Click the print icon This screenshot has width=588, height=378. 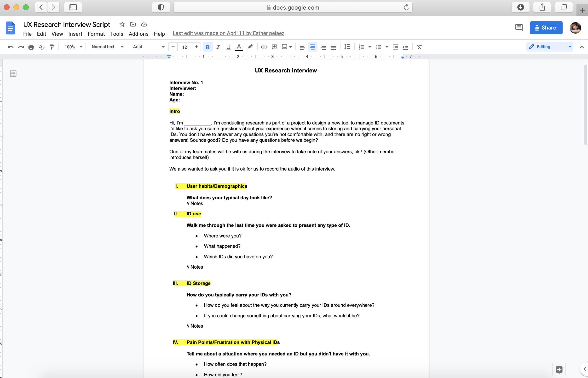coord(31,47)
